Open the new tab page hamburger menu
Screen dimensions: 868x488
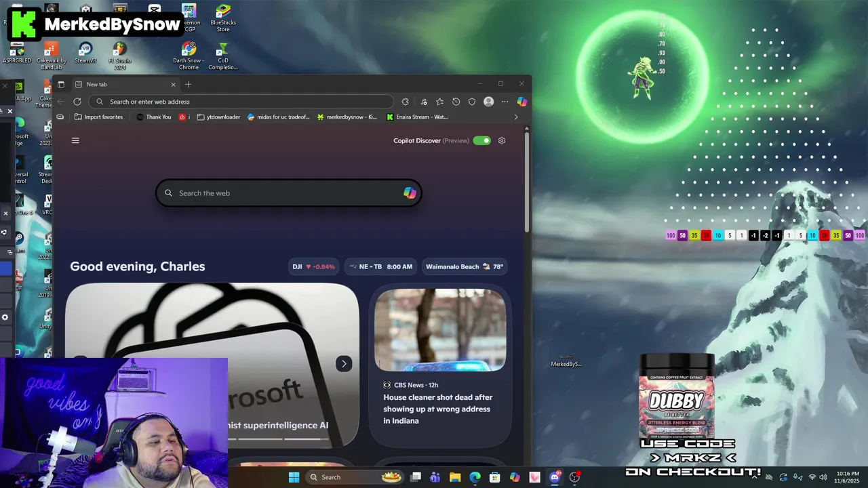point(75,140)
